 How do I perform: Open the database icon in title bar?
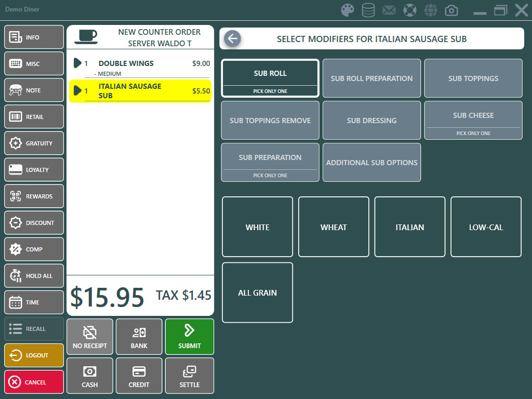[x=368, y=10]
